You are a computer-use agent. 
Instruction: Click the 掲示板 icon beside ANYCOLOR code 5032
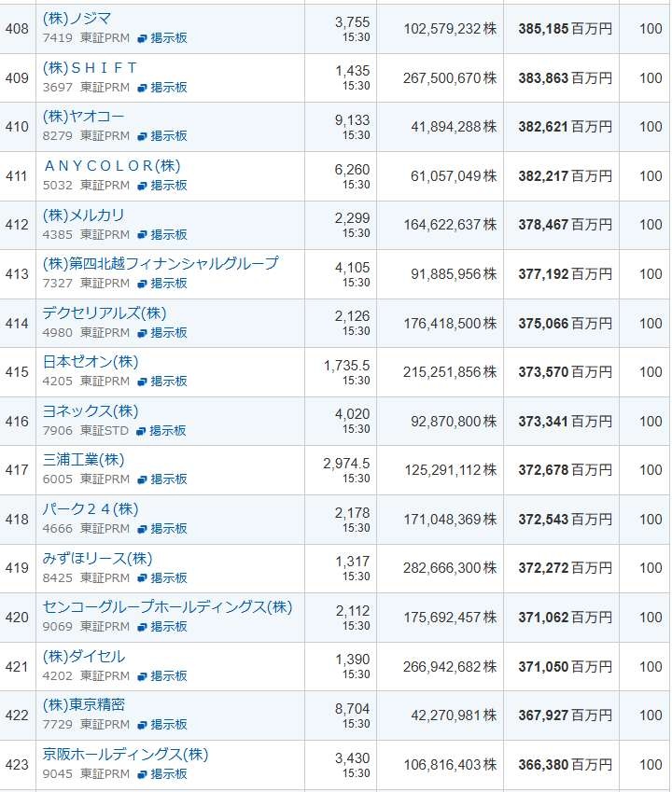point(143,186)
